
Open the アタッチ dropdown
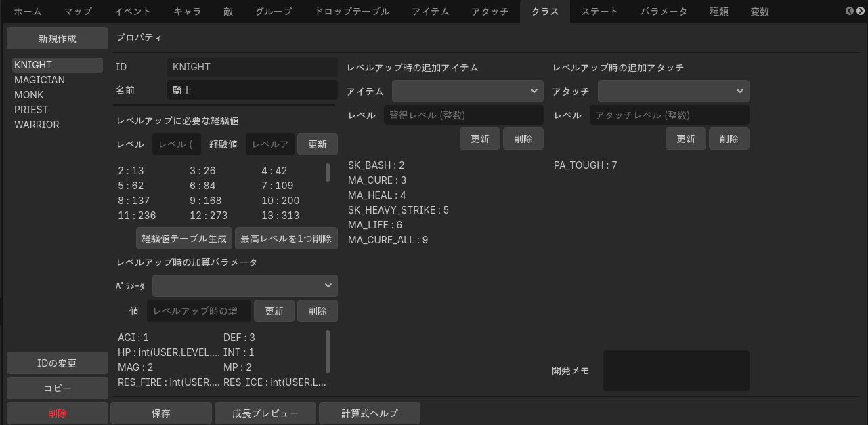click(x=674, y=91)
